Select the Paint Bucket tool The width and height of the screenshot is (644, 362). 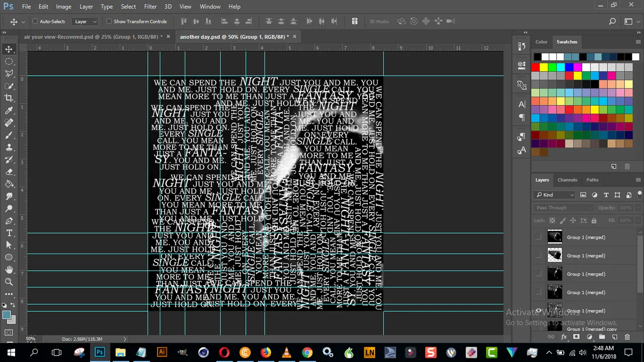9,184
